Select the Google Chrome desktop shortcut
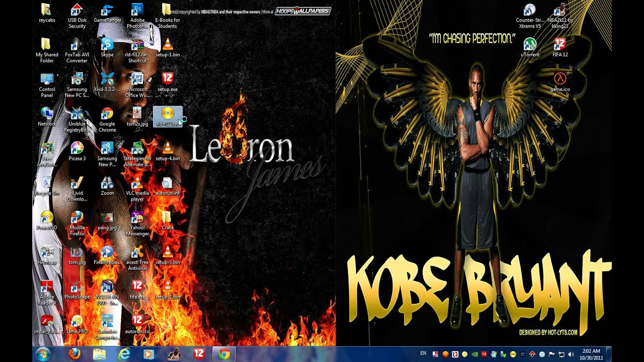This screenshot has height=362, width=644. (107, 120)
